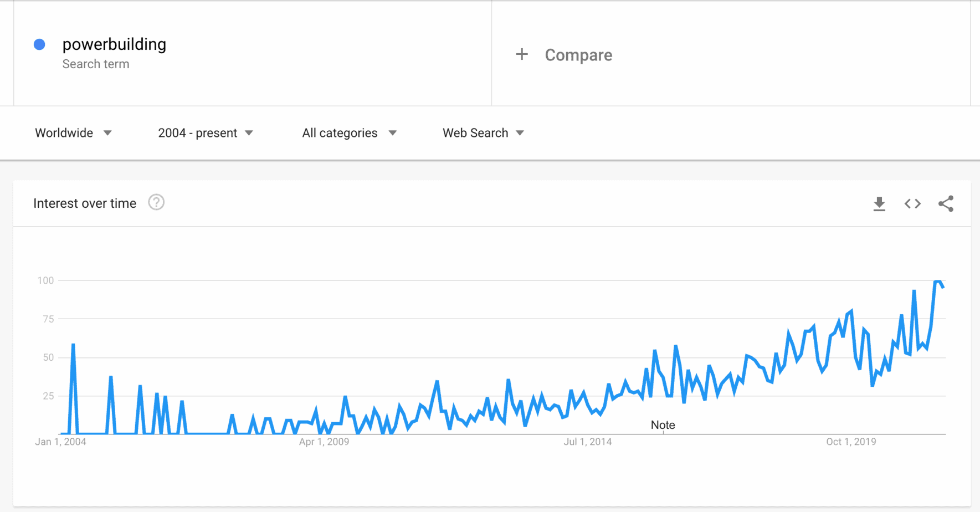Click the Oct 1, 2019 axis label

pos(851,442)
